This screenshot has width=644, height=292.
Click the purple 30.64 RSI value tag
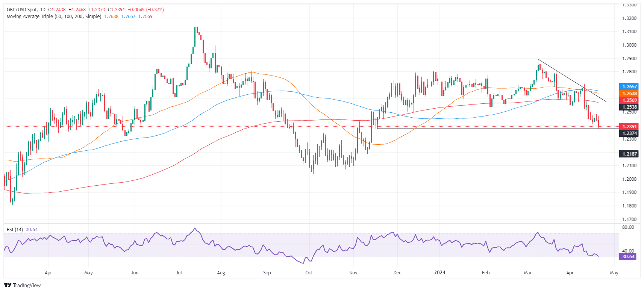point(629,257)
